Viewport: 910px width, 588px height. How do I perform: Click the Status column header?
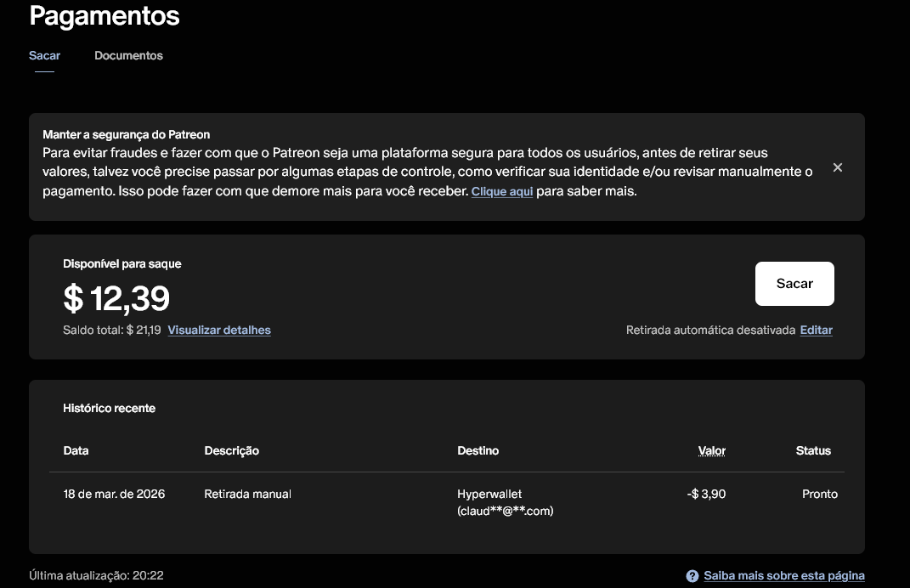[813, 450]
